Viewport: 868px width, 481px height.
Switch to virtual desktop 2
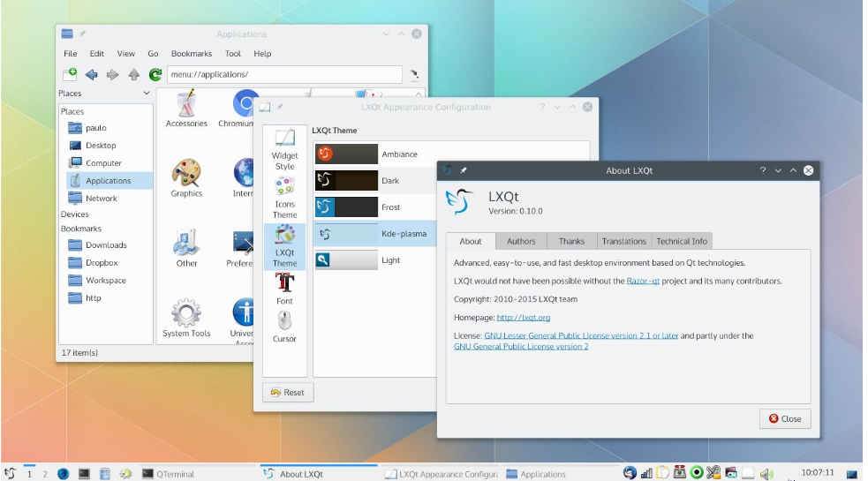point(45,474)
